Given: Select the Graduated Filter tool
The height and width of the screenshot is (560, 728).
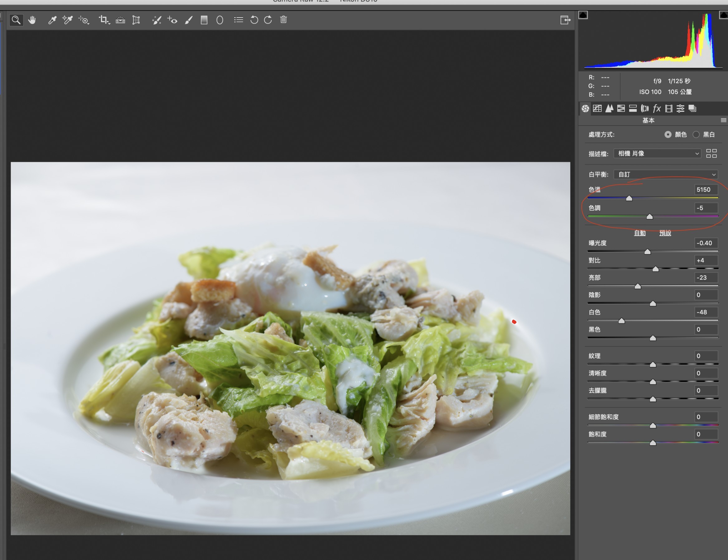Looking at the screenshot, I should tap(204, 20).
